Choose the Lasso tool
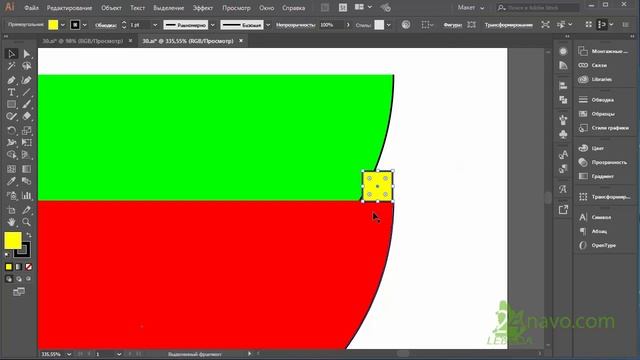This screenshot has height=360, width=640. (x=27, y=66)
